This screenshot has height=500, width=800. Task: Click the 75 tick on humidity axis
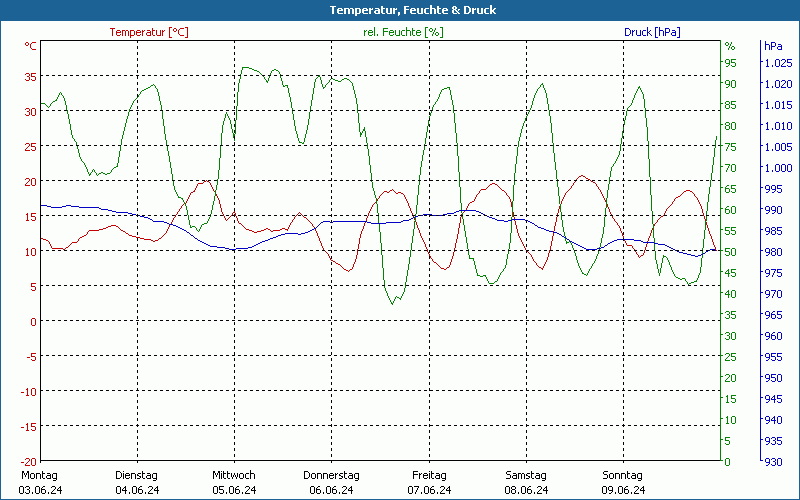731,147
